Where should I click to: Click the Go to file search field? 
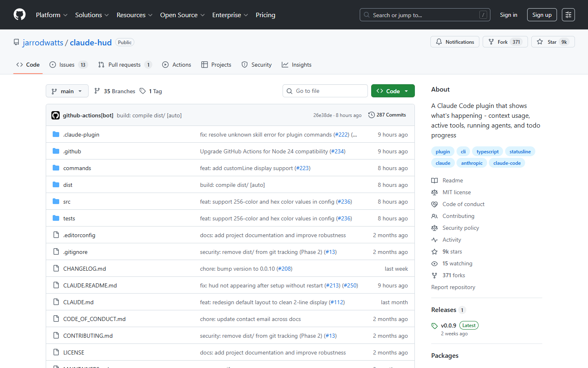325,90
